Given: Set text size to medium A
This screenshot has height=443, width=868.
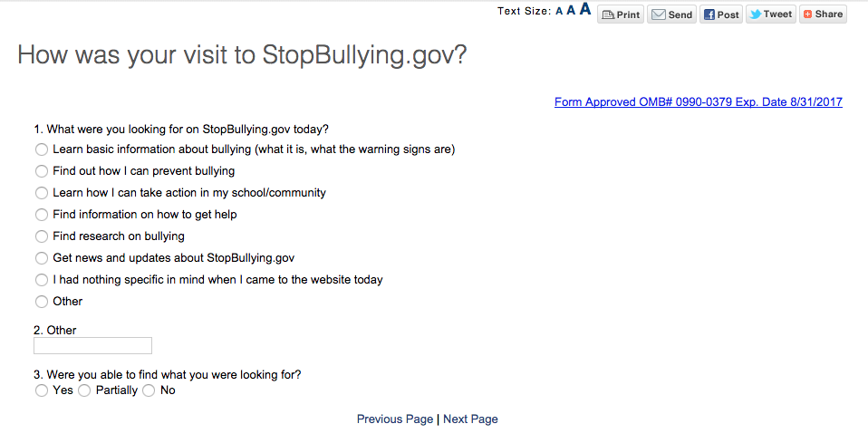Looking at the screenshot, I should click(571, 11).
